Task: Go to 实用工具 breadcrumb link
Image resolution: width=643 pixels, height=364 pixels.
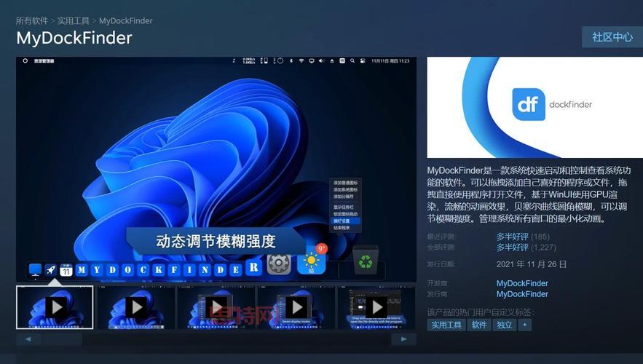Action: [74, 20]
